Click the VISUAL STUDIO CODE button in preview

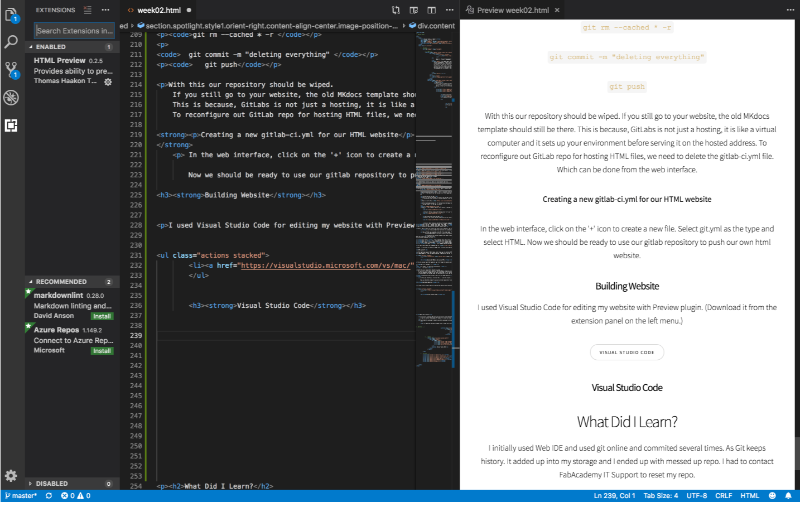click(x=627, y=352)
